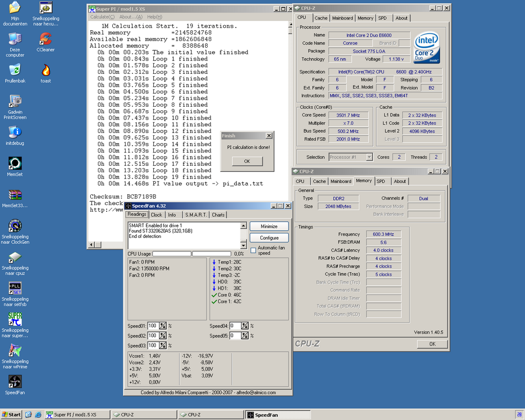The image size is (525, 420).
Task: Click the SpeedFan log scroll up arrow
Action: 244,226
